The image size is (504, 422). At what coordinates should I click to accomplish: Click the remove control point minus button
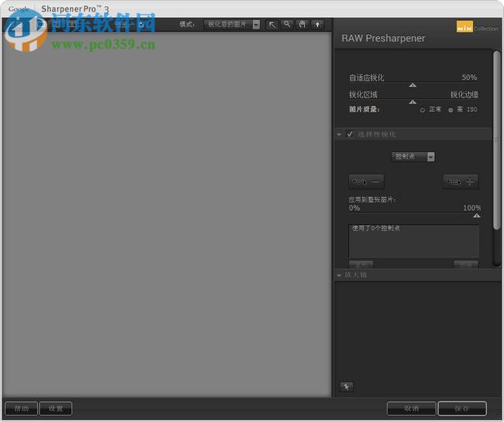[366, 182]
